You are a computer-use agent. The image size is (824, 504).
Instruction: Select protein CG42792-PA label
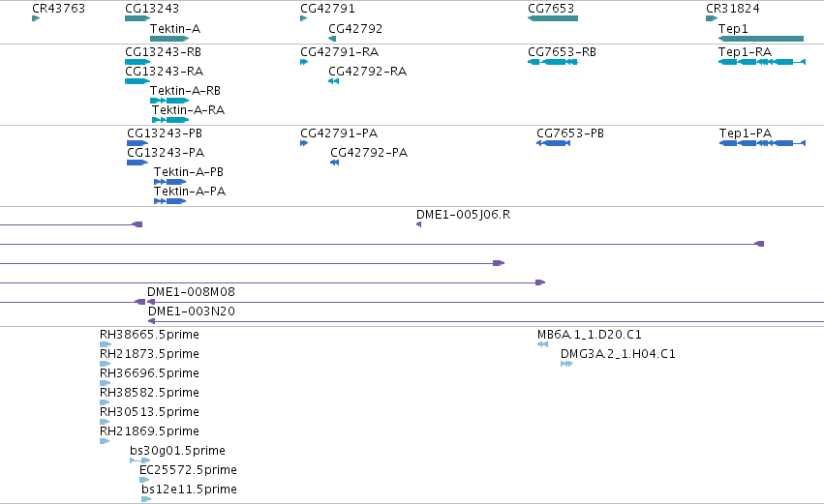point(369,153)
